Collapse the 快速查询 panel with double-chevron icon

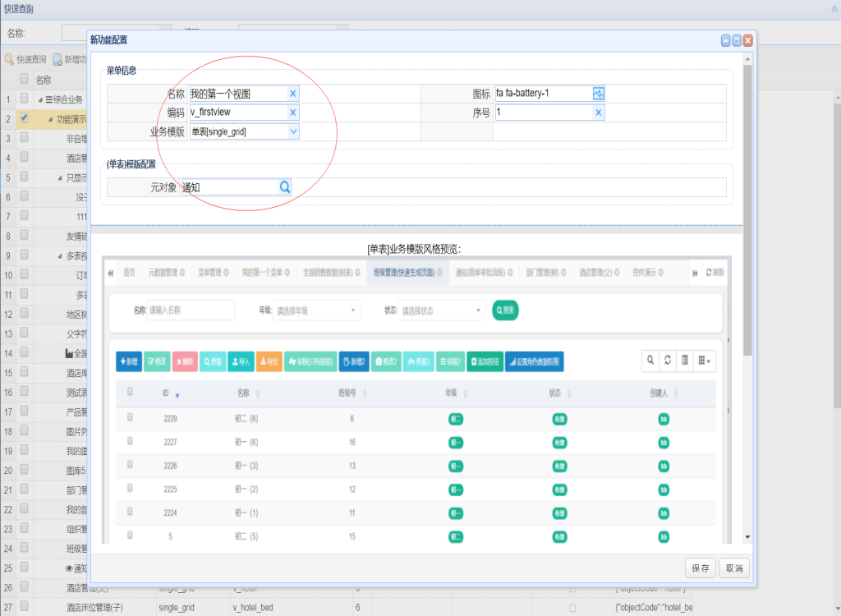(x=834, y=8)
